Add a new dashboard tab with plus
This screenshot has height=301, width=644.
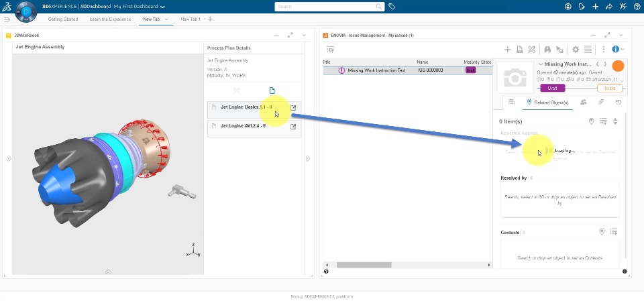[x=210, y=19]
